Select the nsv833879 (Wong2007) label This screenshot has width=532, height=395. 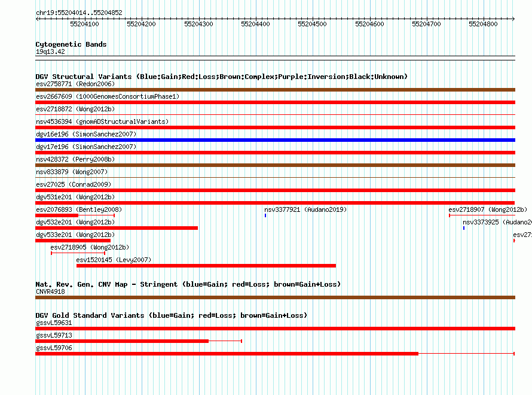tap(72, 172)
